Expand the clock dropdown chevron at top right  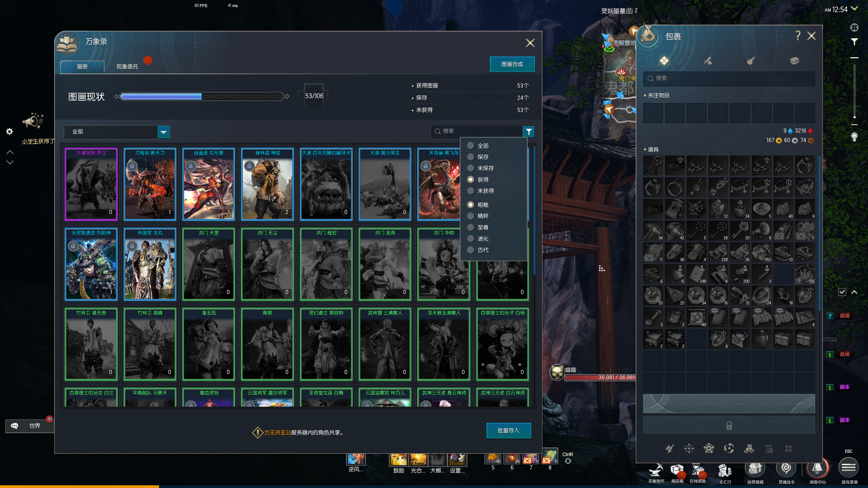pyautogui.click(x=854, y=9)
